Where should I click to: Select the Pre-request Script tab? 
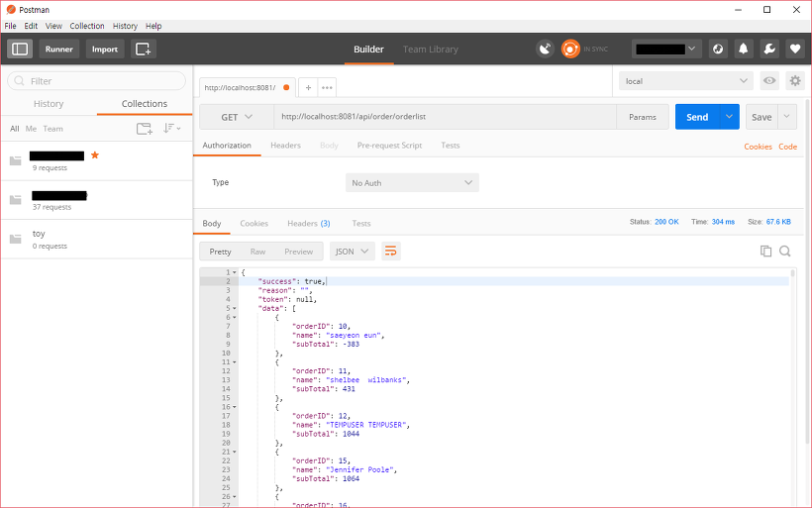tap(389, 146)
